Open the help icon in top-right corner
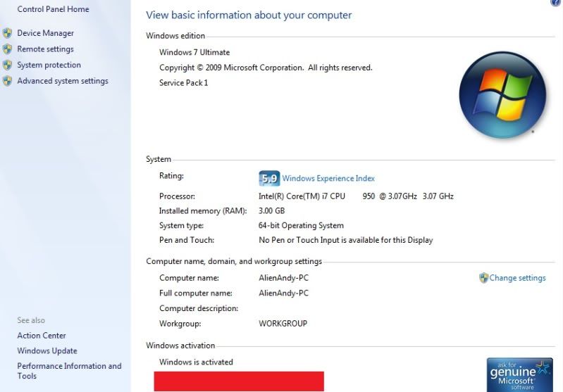This screenshot has width=563, height=392. pos(556,3)
